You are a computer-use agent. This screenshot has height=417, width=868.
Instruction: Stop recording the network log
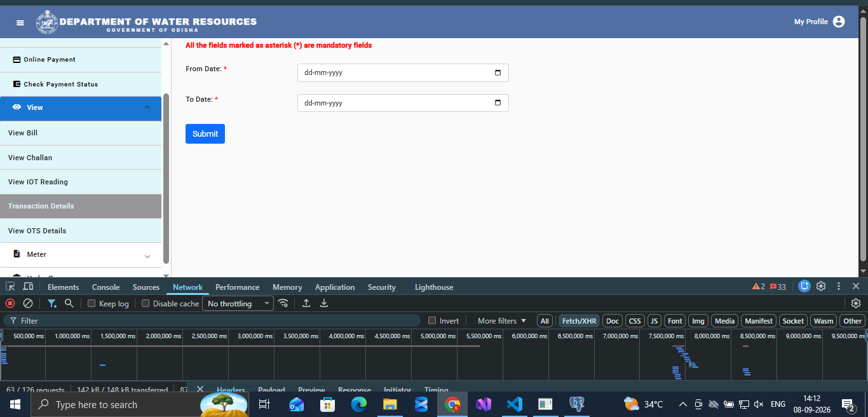[10, 303]
